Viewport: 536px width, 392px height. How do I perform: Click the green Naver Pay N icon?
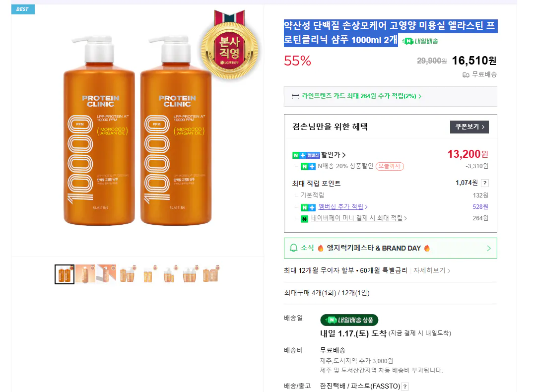click(304, 218)
